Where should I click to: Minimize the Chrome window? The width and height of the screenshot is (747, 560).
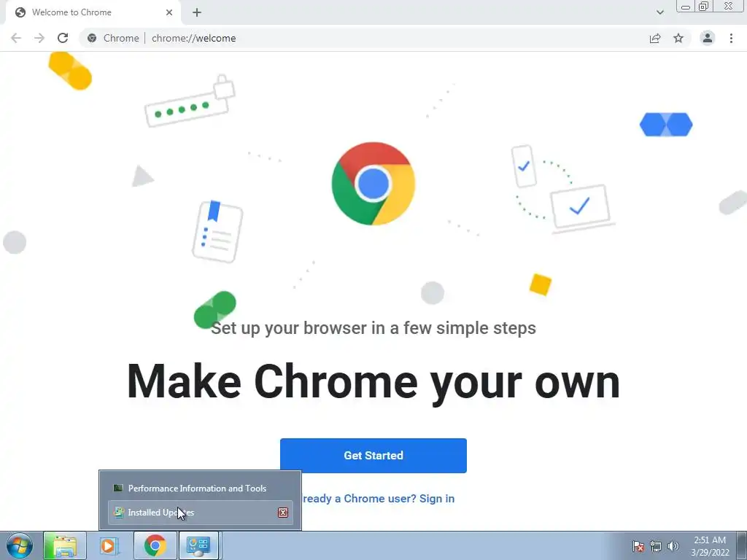(x=686, y=6)
